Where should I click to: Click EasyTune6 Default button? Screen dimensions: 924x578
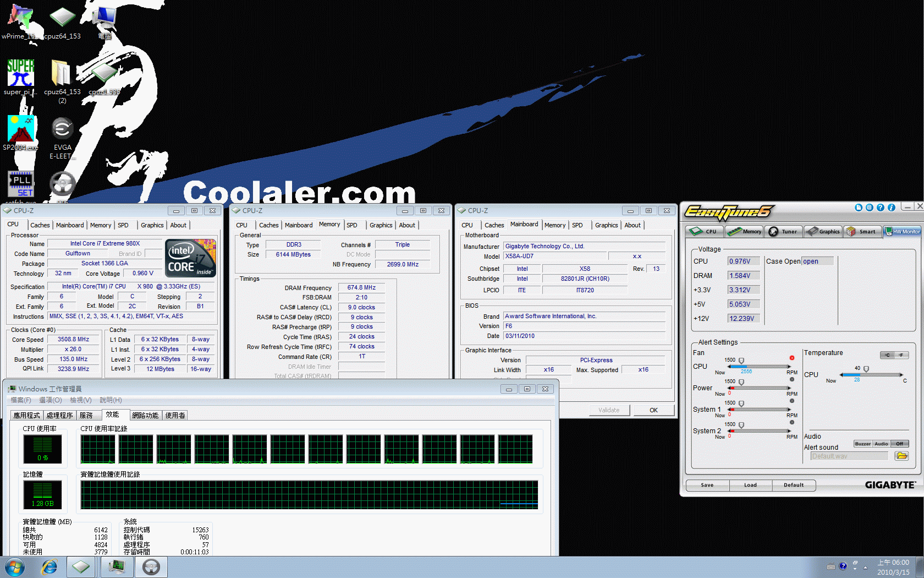tap(794, 485)
